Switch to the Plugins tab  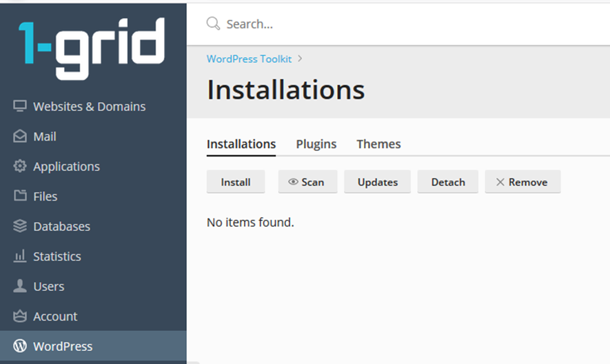pyautogui.click(x=316, y=144)
